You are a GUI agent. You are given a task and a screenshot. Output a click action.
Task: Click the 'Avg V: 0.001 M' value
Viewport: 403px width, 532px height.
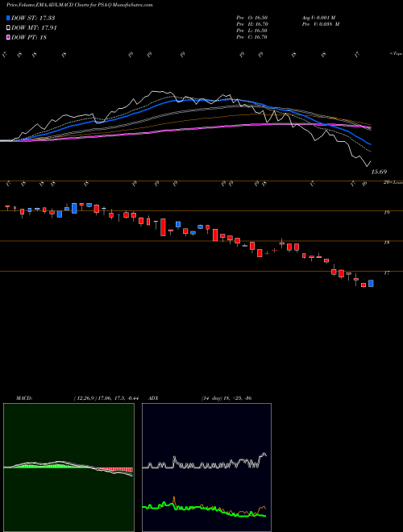[x=318, y=18]
